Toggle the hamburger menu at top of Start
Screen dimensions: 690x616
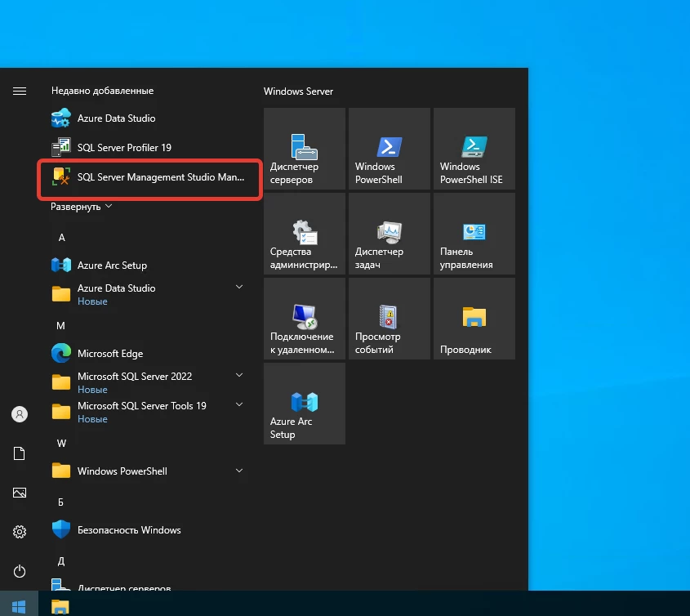[x=20, y=91]
